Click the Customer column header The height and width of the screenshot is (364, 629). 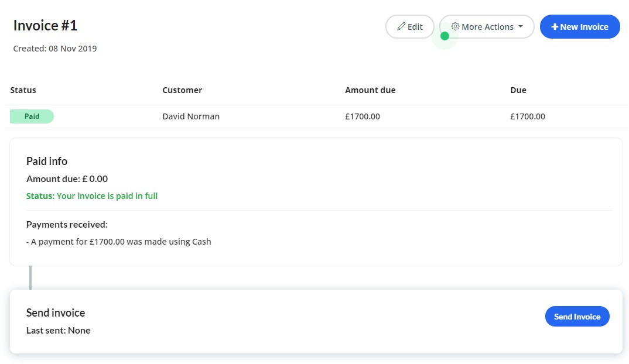tap(182, 90)
